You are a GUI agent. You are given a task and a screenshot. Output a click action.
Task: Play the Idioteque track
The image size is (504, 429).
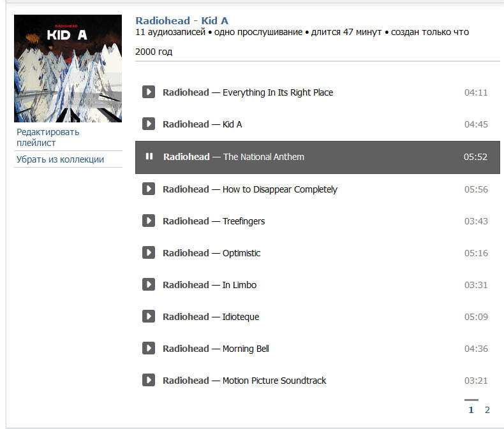tap(149, 316)
